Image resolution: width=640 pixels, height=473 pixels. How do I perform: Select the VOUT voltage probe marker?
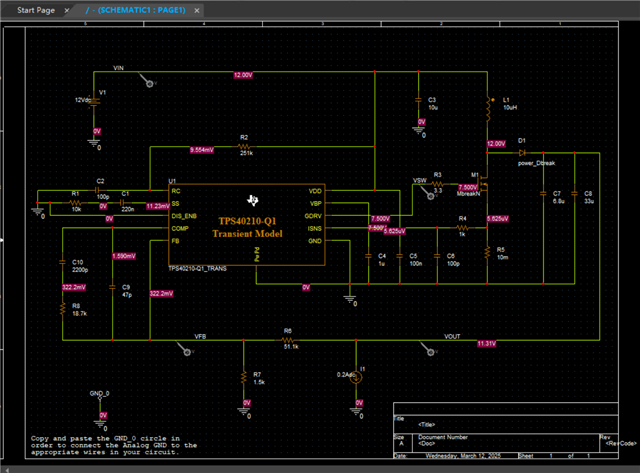428,349
